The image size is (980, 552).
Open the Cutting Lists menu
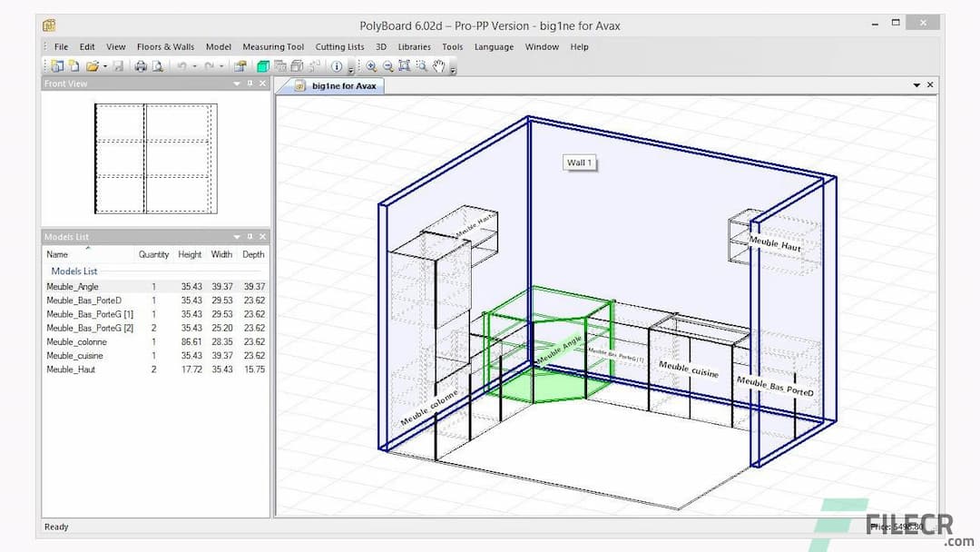339,46
